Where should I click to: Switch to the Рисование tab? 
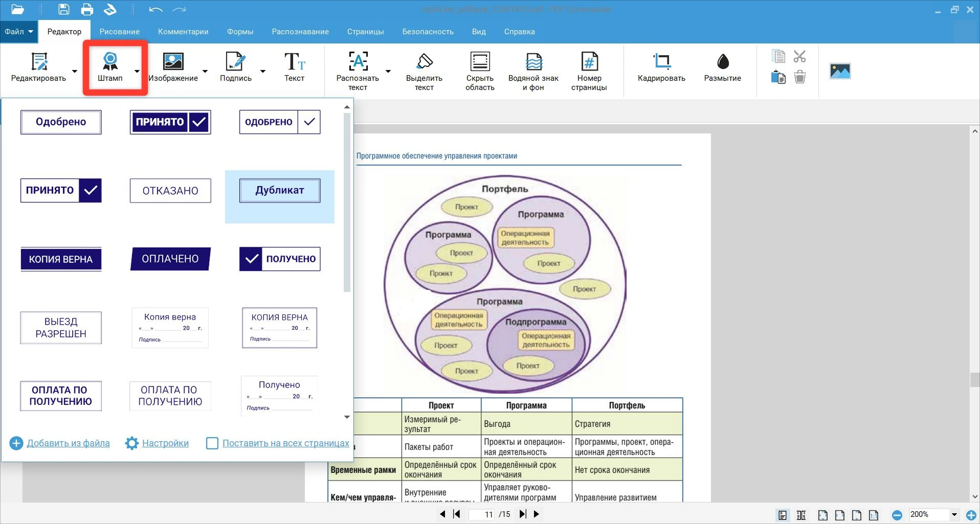coord(119,32)
